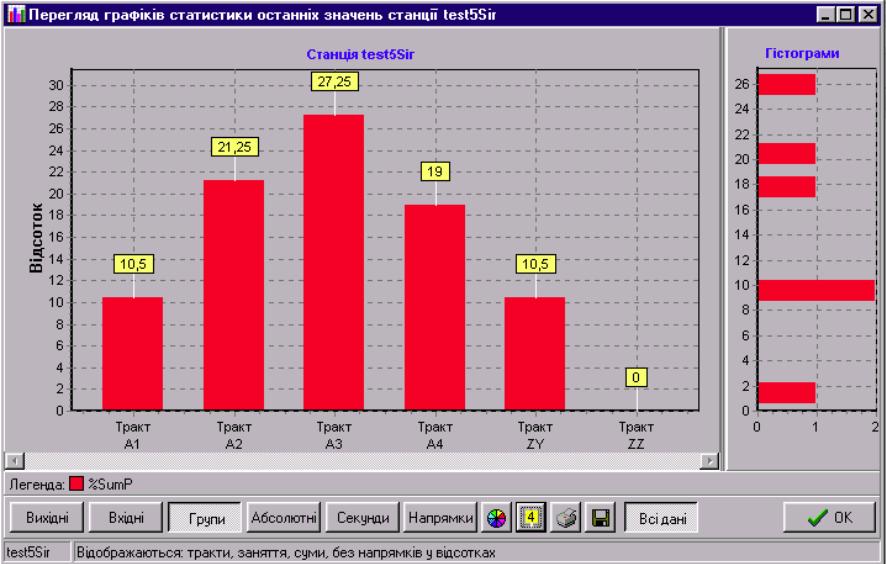Close the statistics window
The height and width of the screenshot is (564, 886).
point(867,14)
